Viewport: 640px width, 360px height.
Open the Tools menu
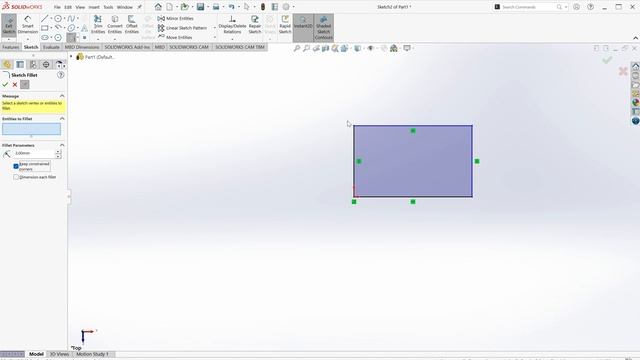(x=108, y=7)
